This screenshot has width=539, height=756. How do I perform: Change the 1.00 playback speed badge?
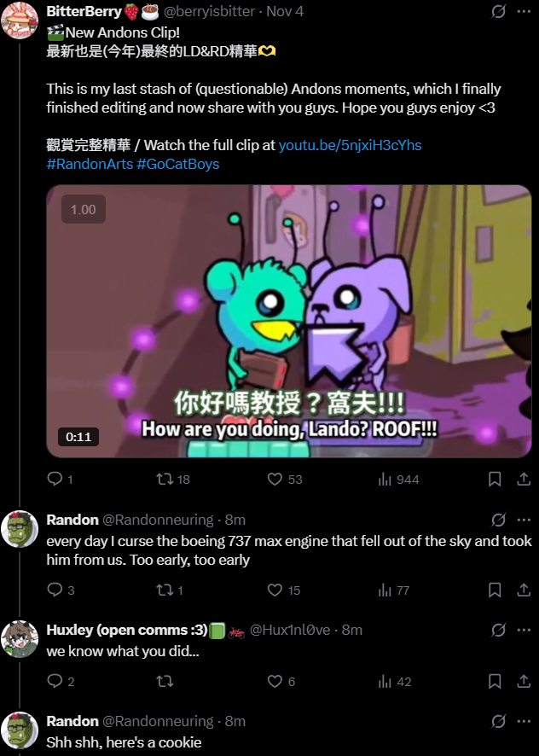pos(84,209)
